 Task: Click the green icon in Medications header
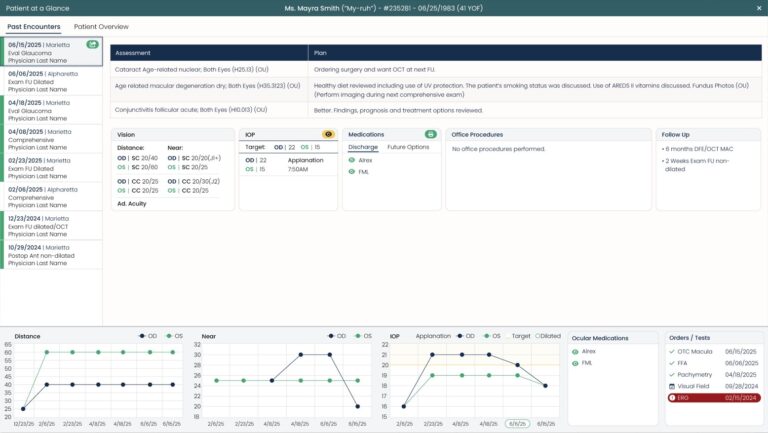point(431,134)
